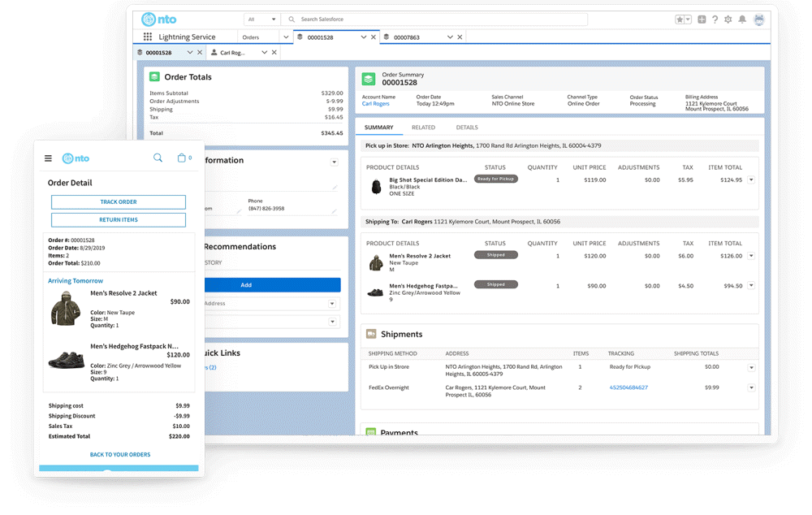Image resolution: width=812 pixels, height=515 pixels.
Task: Select the 00007863 workspace tab
Action: point(407,37)
